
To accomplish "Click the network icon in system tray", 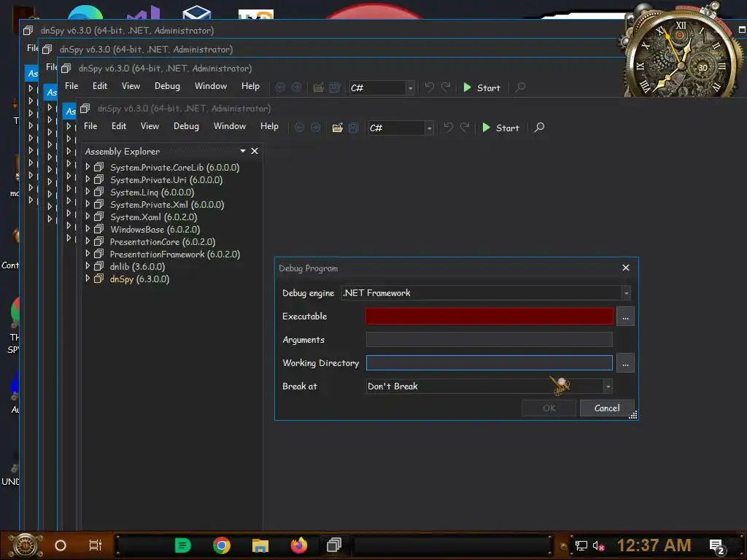I will pos(581,545).
